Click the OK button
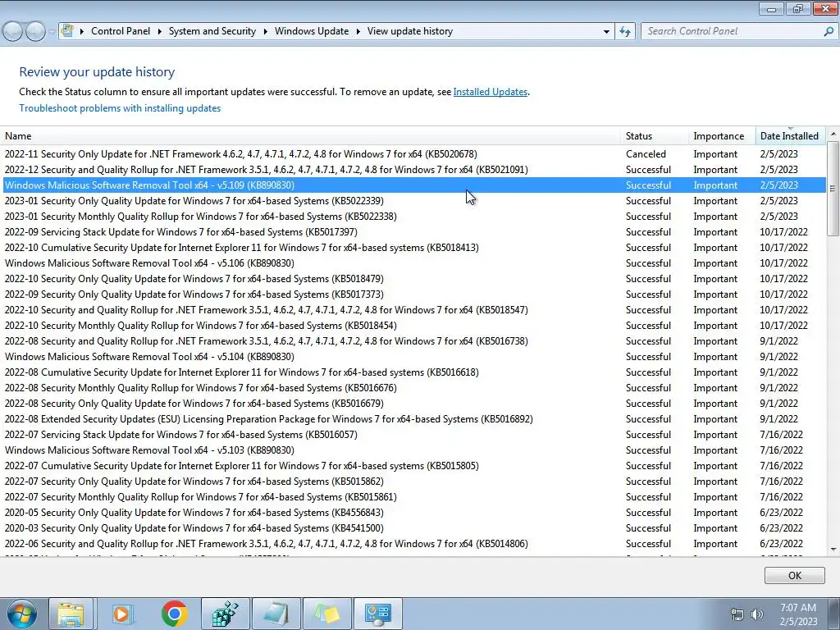 pos(794,575)
